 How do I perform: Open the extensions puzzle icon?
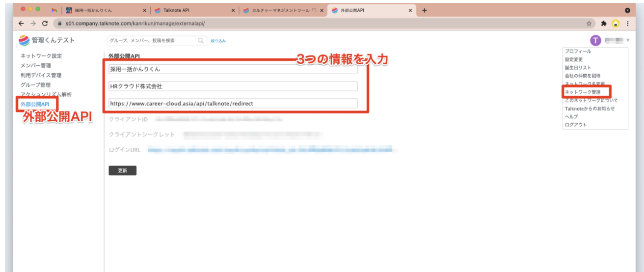point(604,23)
